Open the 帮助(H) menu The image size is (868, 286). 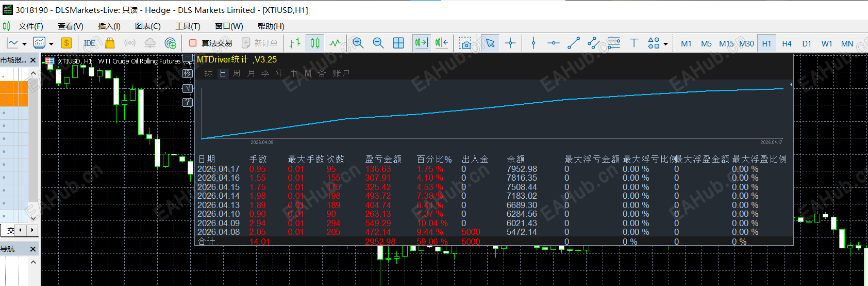(271, 26)
